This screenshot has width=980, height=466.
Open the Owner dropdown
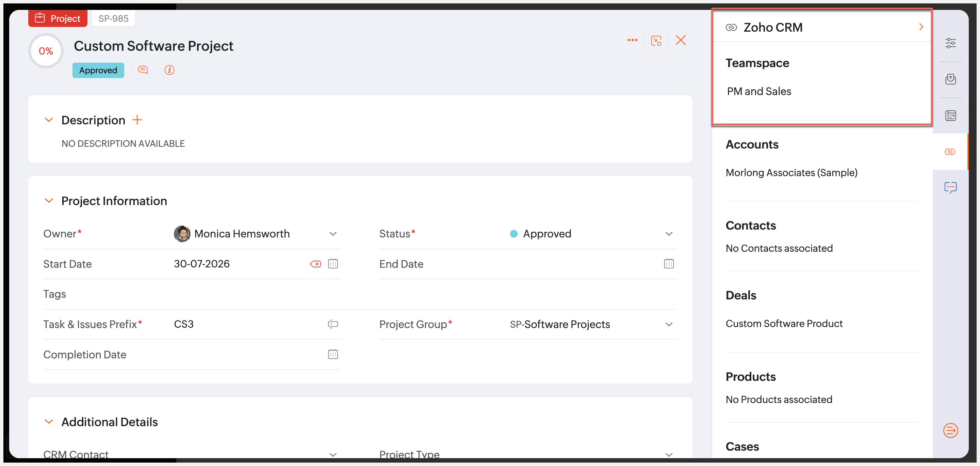[333, 234]
